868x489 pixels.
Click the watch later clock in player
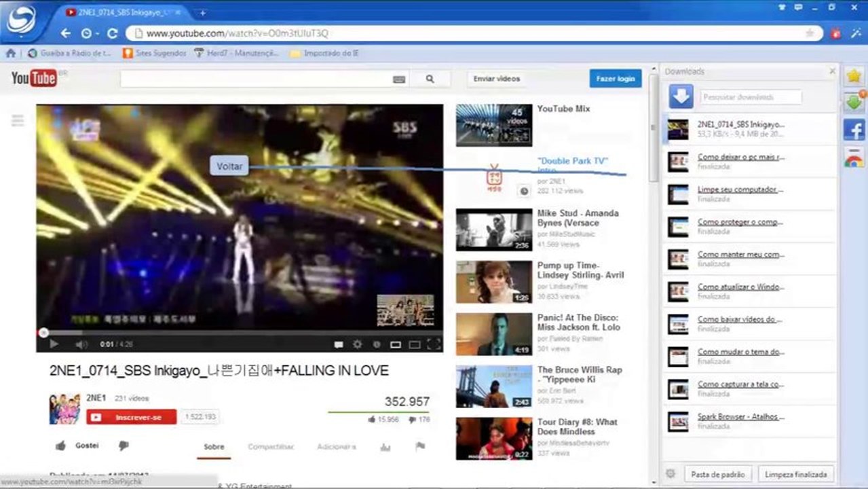coord(377,345)
